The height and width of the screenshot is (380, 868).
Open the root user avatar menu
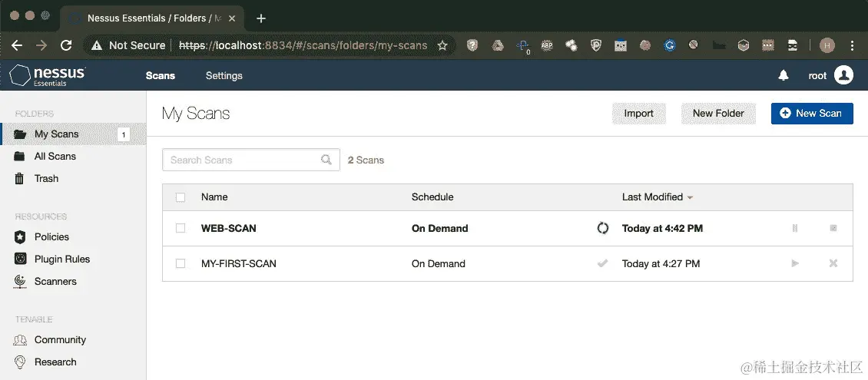[x=843, y=75]
